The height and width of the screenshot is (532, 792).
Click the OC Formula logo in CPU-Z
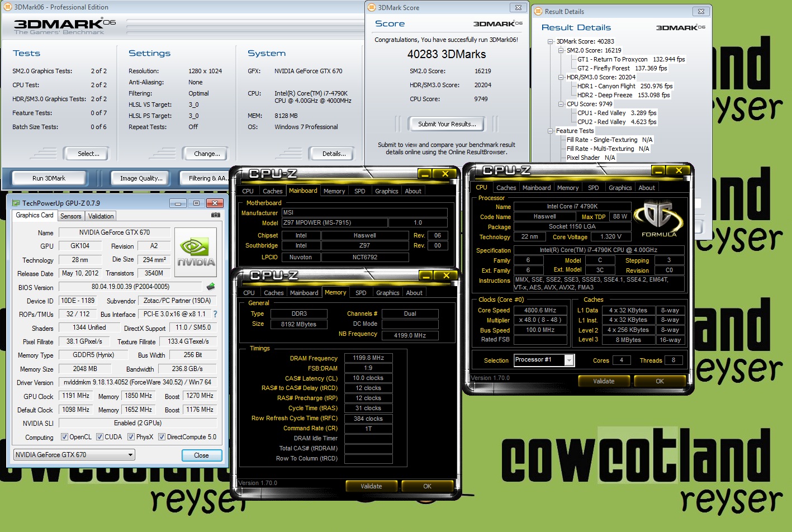(x=659, y=220)
